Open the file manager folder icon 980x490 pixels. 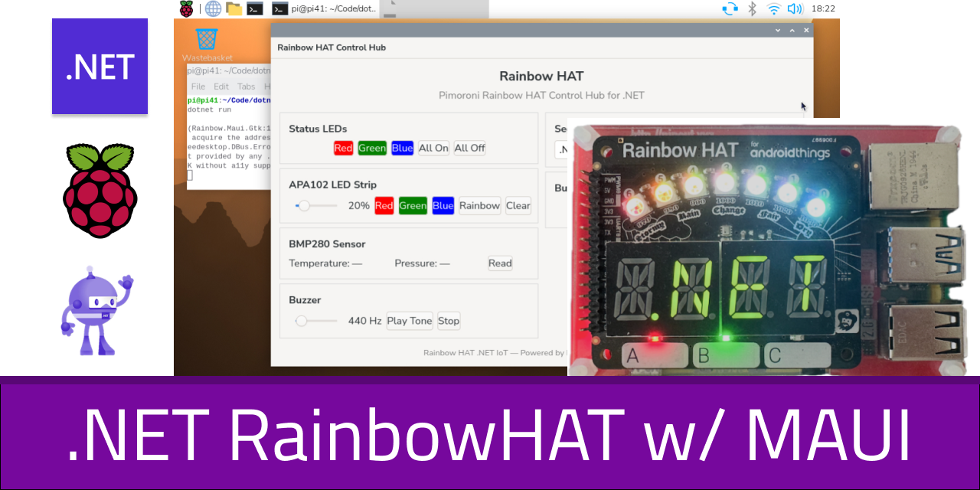234,8
